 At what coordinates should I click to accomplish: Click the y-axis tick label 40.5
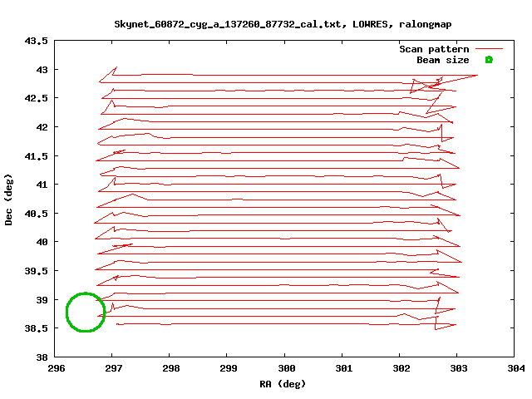pos(36,214)
